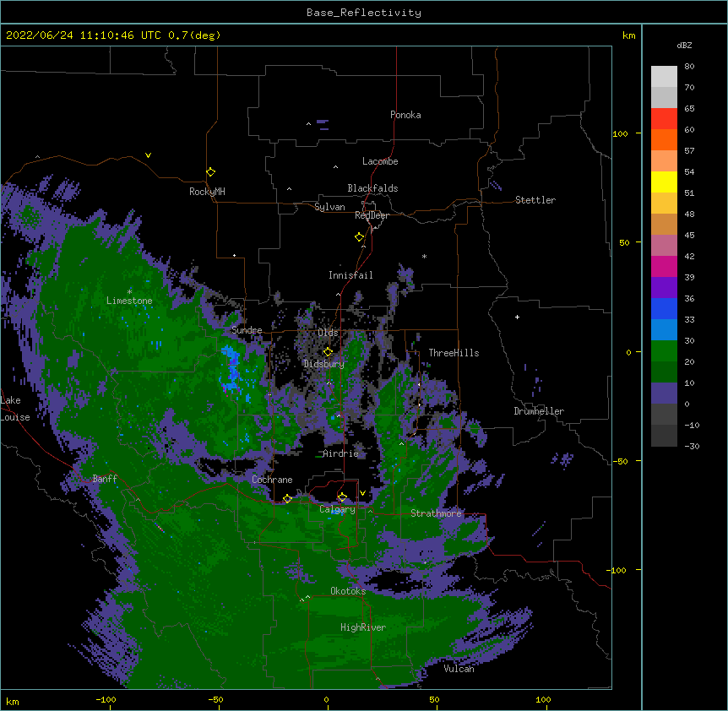Image resolution: width=728 pixels, height=711 pixels.
Task: Click the Calgary city label
Action: tap(337, 509)
